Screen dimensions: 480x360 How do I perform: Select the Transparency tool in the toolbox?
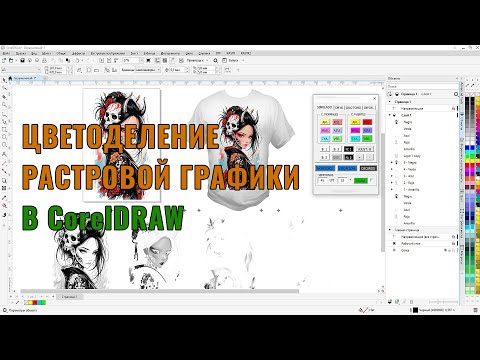tap(4, 188)
